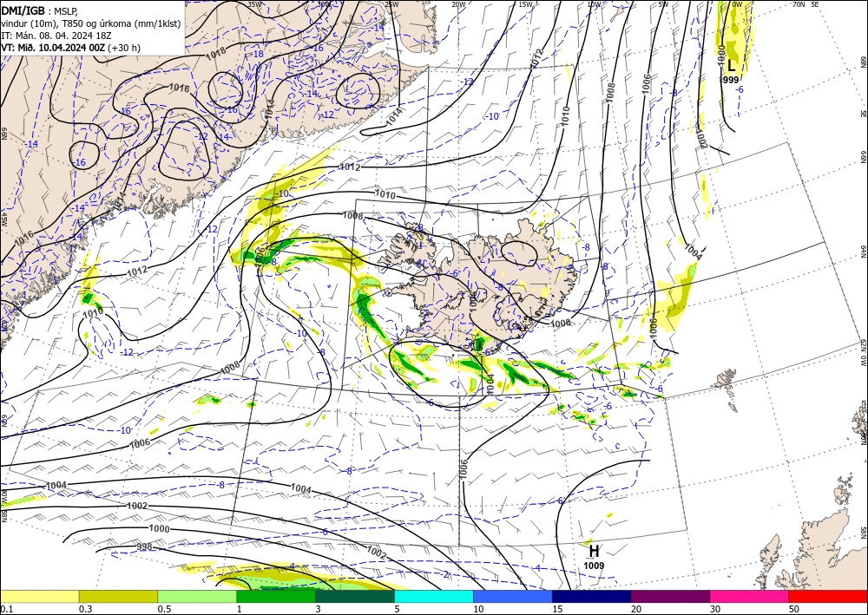Click the pale yellow 0.1 legend swatch
The height and width of the screenshot is (615, 868).
click(x=39, y=596)
